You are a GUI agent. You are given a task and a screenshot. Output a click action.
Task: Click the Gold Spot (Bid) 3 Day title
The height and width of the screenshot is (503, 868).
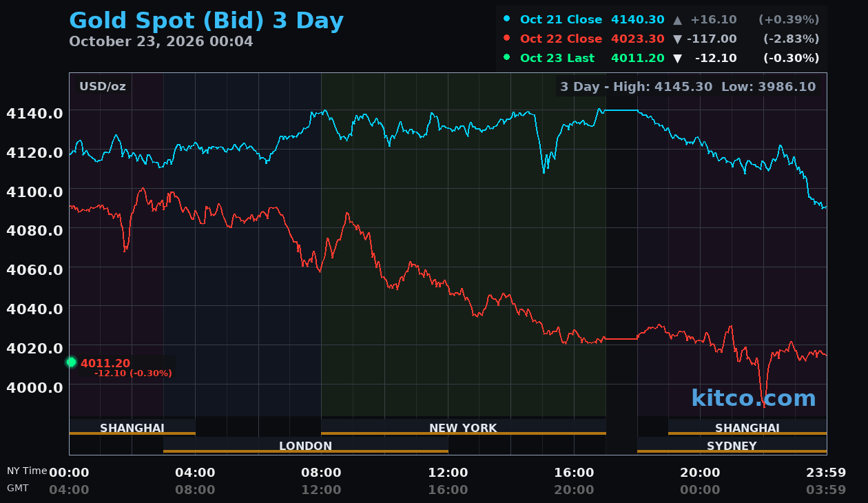[x=206, y=21]
